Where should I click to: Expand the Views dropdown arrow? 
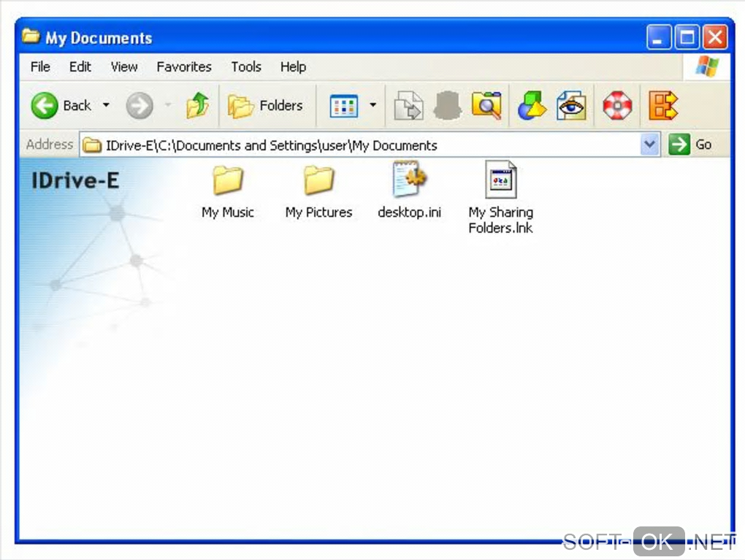click(373, 105)
